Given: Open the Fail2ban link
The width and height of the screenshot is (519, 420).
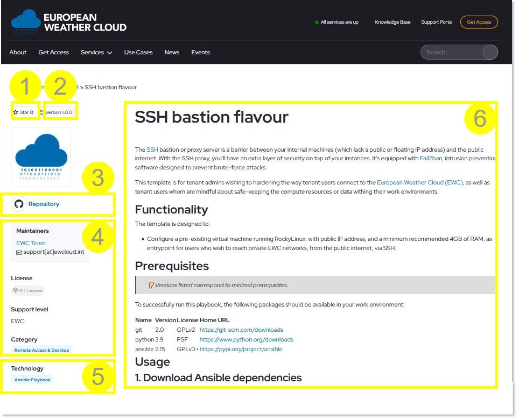Looking at the screenshot, I should coord(431,159).
